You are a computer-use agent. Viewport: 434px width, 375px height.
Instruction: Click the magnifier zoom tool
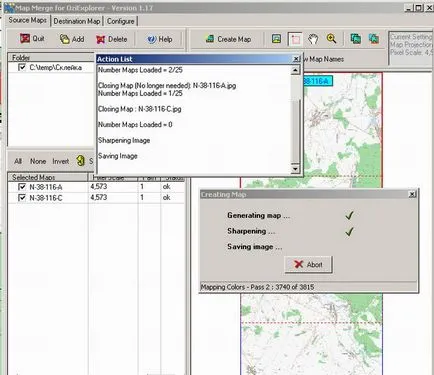(331, 39)
